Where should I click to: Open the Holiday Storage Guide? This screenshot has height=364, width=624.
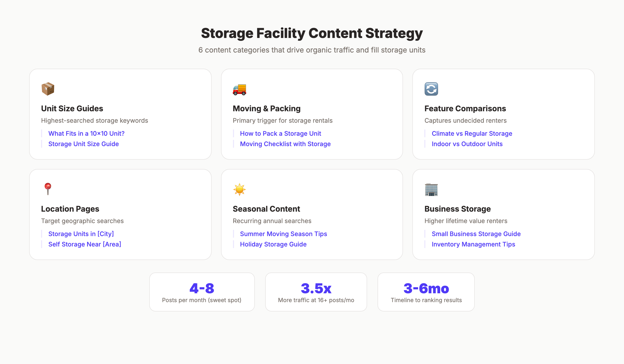click(x=273, y=244)
